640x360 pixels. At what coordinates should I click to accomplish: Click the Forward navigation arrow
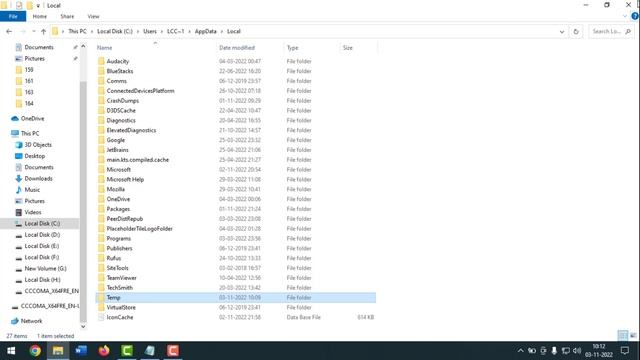[23, 31]
